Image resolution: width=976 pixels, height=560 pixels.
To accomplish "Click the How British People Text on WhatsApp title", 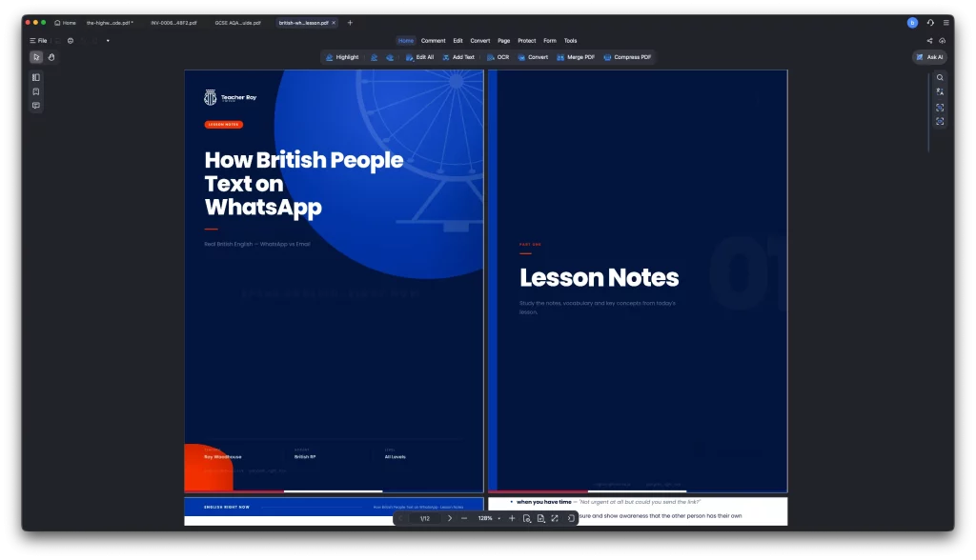I will click(x=304, y=184).
